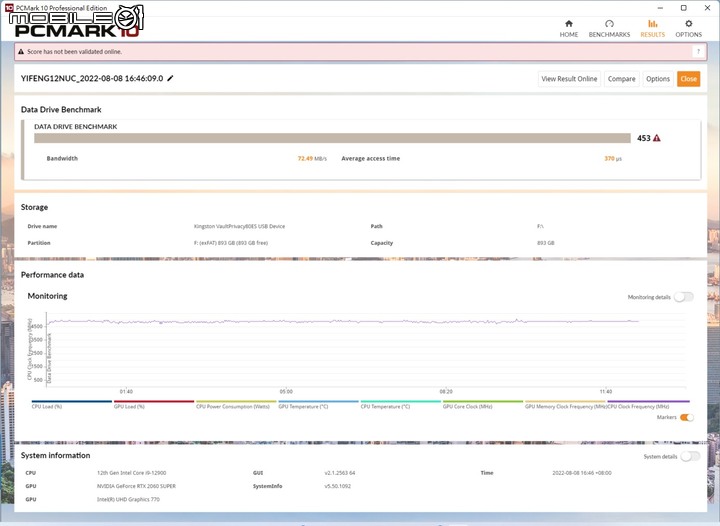Click the 05:00 time axis label

tap(286, 392)
